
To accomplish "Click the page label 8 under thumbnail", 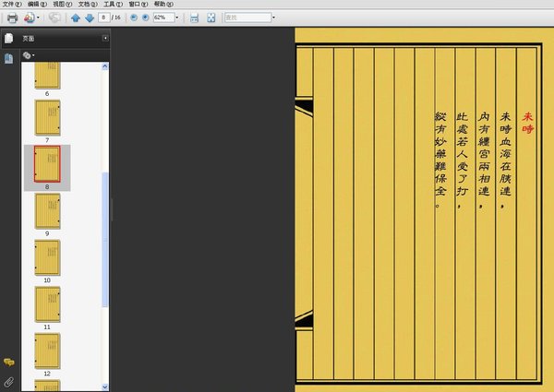I will [x=47, y=187].
